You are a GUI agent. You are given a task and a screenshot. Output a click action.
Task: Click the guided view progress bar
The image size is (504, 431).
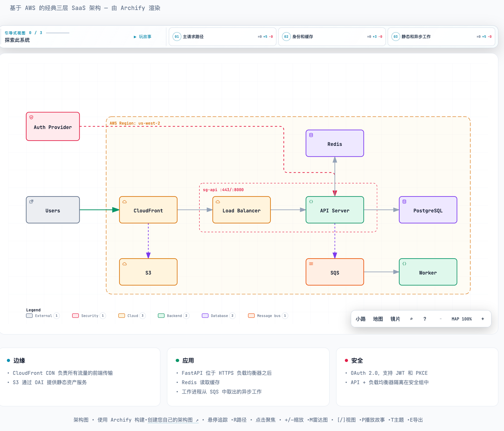58,33
